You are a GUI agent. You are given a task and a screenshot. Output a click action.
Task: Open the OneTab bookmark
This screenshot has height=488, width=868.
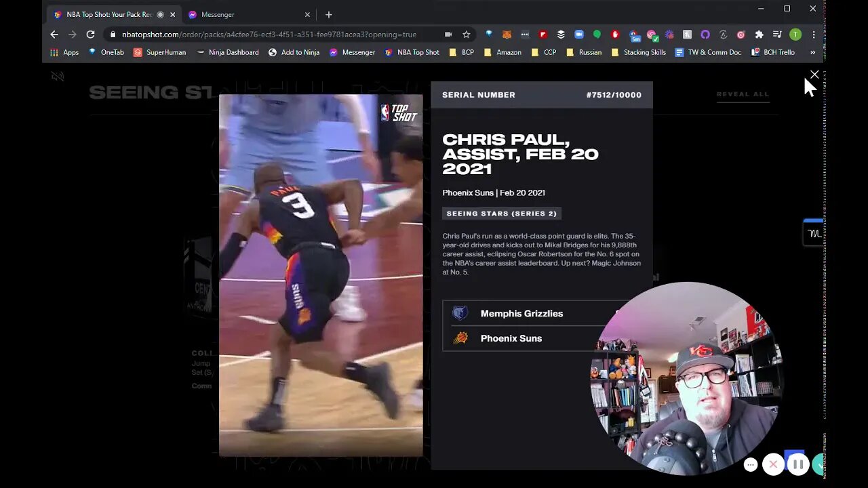click(106, 52)
